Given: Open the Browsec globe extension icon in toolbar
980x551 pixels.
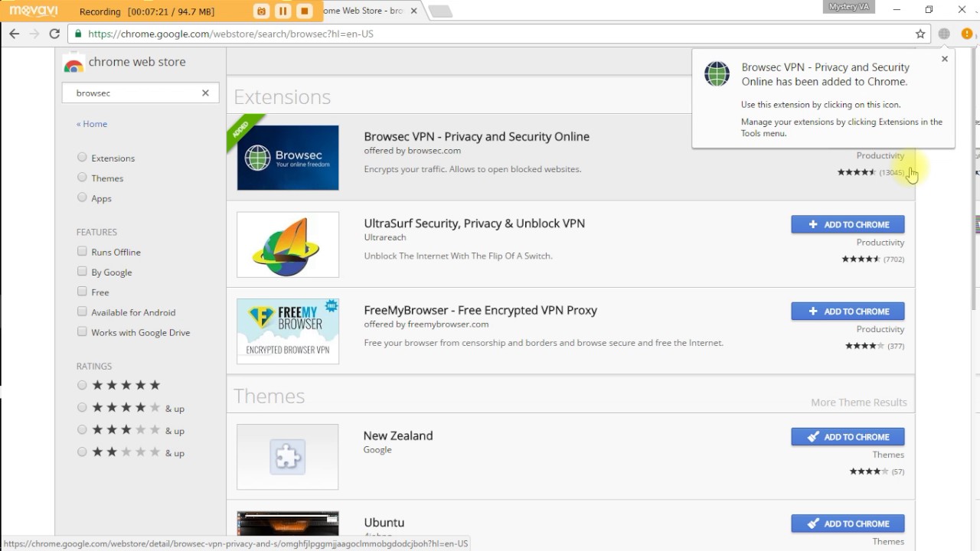Looking at the screenshot, I should 944,34.
